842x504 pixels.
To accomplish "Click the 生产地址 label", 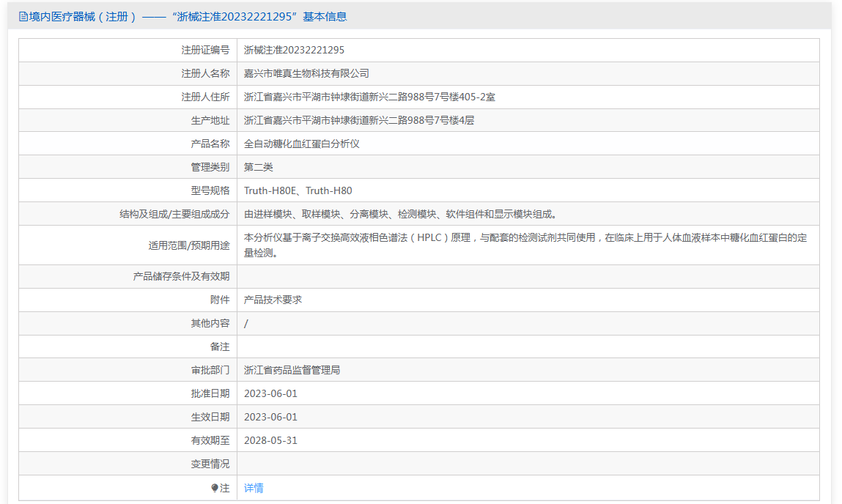I will click(210, 120).
